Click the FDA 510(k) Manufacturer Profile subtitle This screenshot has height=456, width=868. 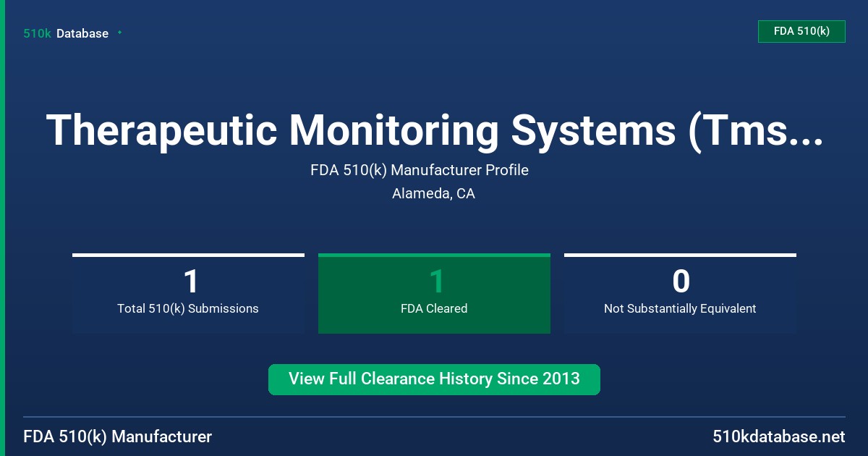coord(420,170)
